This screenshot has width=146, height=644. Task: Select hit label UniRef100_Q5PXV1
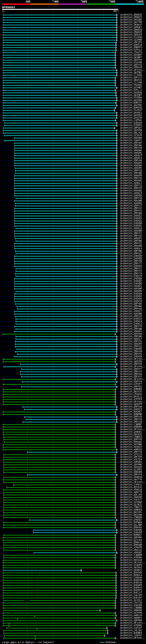coord(131,387)
